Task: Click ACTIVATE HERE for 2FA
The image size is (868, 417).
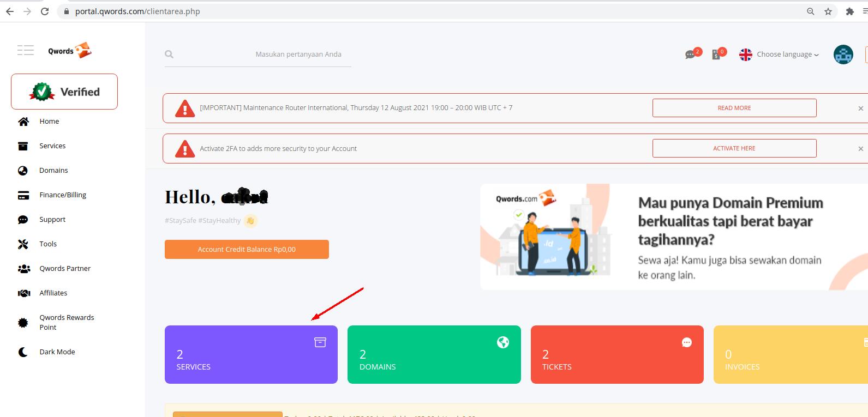Action: tap(734, 148)
